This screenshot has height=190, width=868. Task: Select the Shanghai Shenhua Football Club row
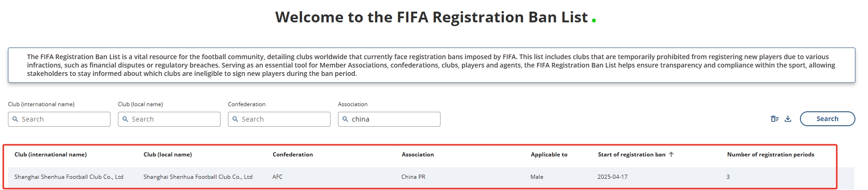pyautogui.click(x=69, y=177)
